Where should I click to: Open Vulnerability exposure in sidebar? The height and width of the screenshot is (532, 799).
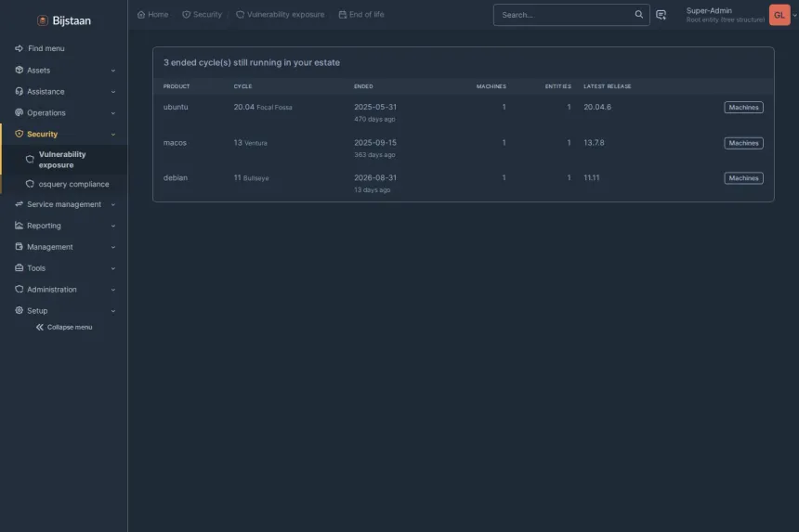(x=64, y=160)
